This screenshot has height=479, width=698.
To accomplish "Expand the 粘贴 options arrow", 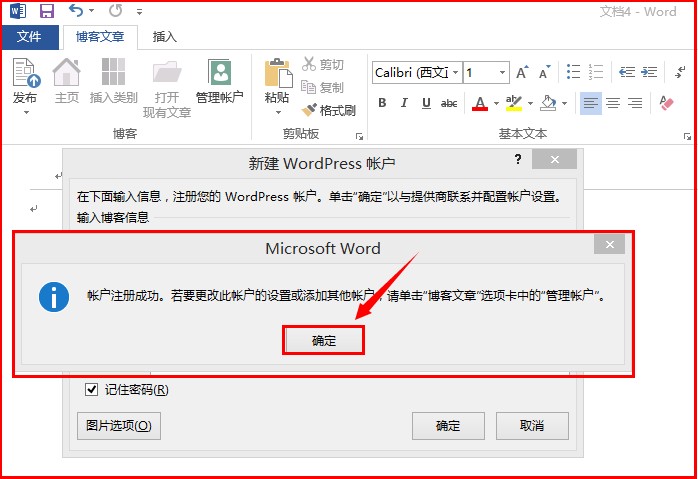I will click(x=278, y=112).
